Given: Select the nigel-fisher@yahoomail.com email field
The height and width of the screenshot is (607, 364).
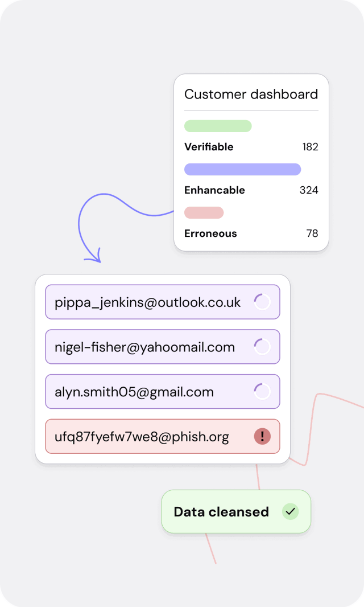Looking at the screenshot, I should pyautogui.click(x=144, y=347).
